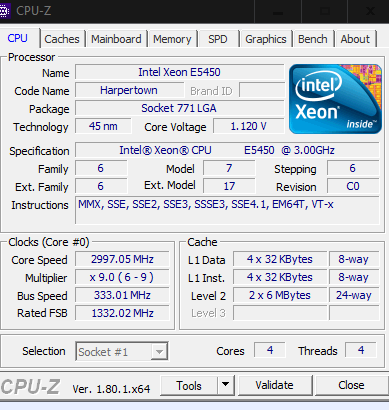Close CPU-Z with the title bar X
The image size is (389, 410).
(370, 11)
